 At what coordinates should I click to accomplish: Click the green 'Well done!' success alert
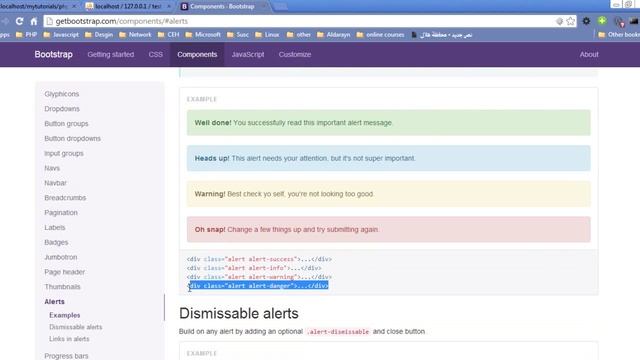click(389, 122)
